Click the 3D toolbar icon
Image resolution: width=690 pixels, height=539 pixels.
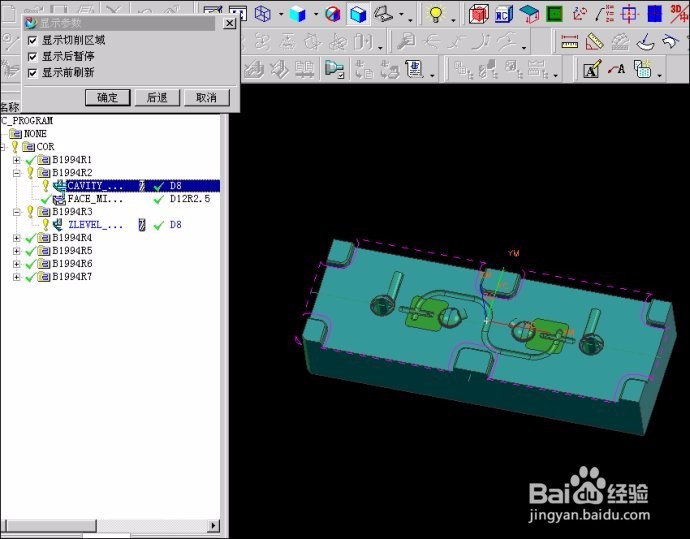(679, 14)
